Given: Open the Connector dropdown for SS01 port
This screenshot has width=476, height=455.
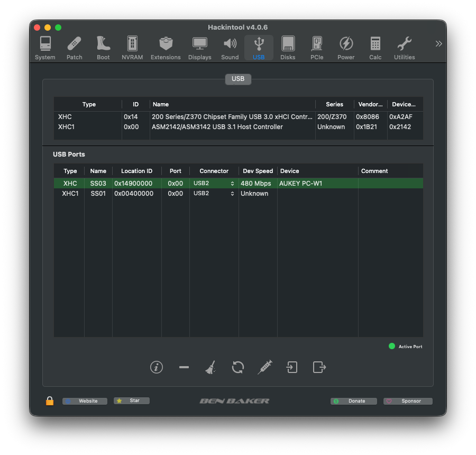Looking at the screenshot, I should click(x=214, y=194).
